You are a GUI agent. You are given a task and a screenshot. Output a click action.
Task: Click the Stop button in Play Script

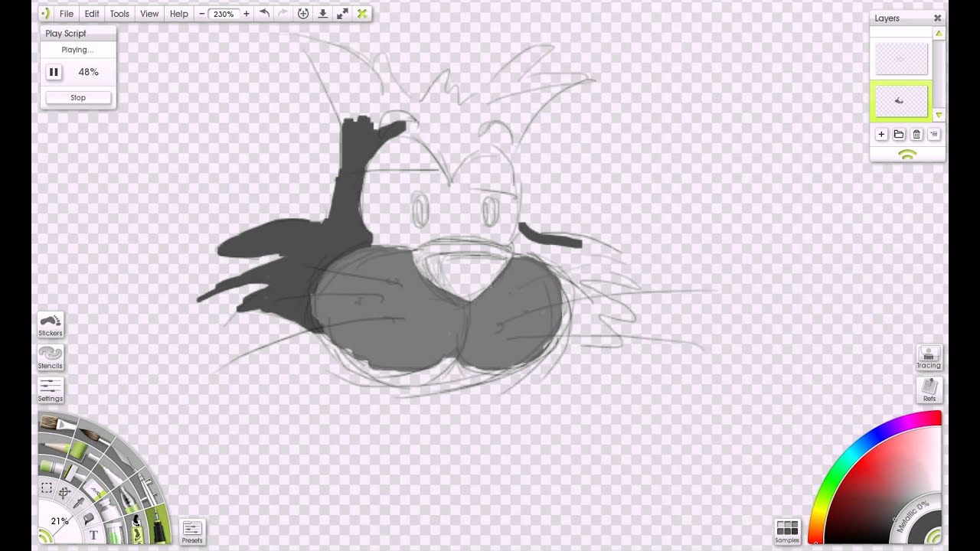(78, 98)
